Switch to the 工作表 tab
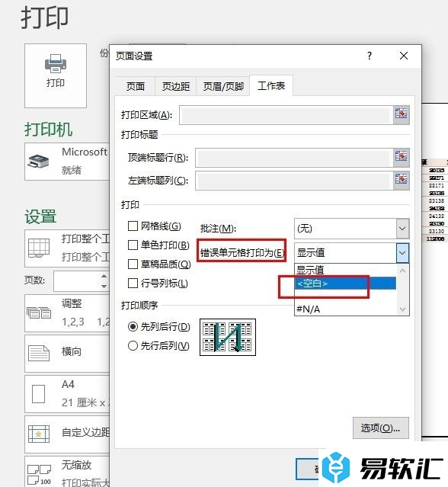Image resolution: width=448 pixels, height=487 pixels. (271, 85)
